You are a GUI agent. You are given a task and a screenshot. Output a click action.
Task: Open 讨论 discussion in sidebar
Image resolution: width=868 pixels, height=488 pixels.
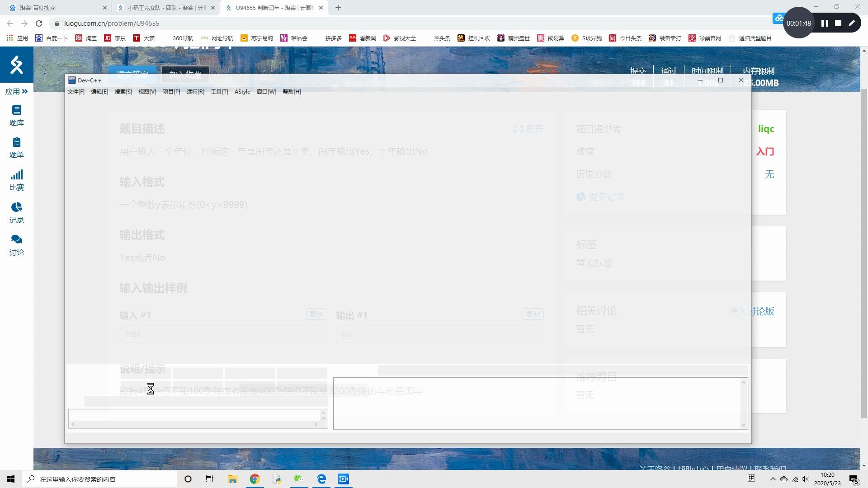(x=17, y=245)
